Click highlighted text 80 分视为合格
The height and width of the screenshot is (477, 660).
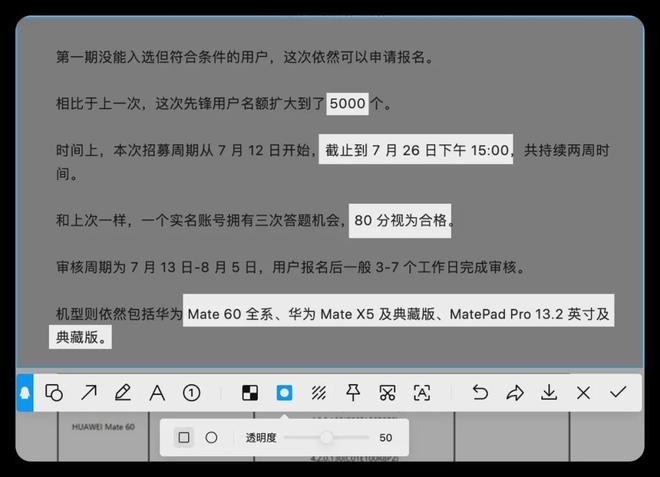(400, 221)
